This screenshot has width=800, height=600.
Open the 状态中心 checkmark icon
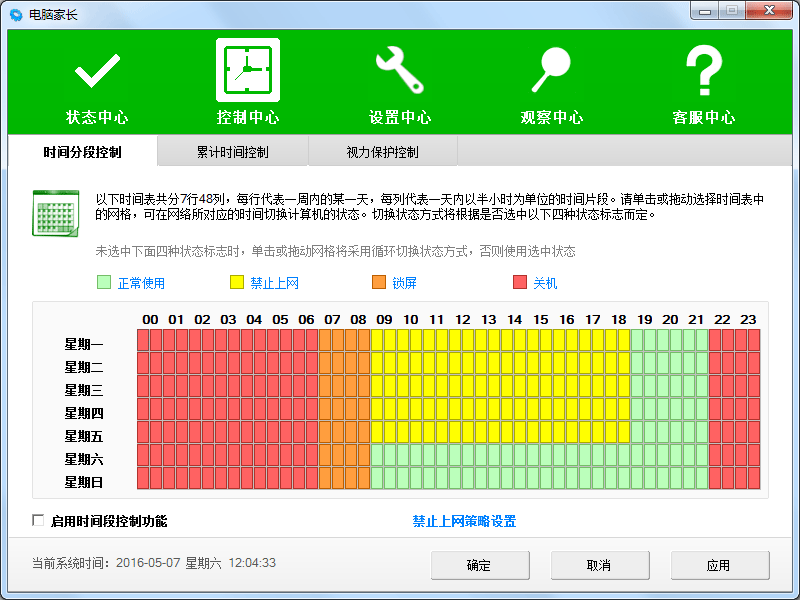(96, 70)
